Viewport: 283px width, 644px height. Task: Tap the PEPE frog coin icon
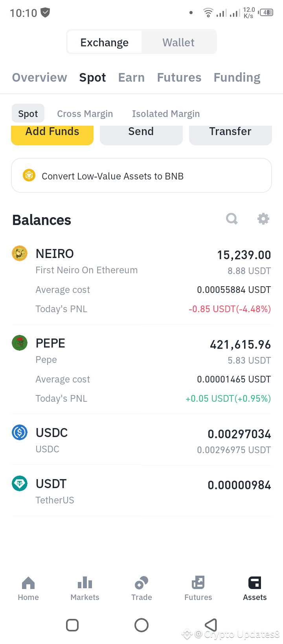[20, 343]
